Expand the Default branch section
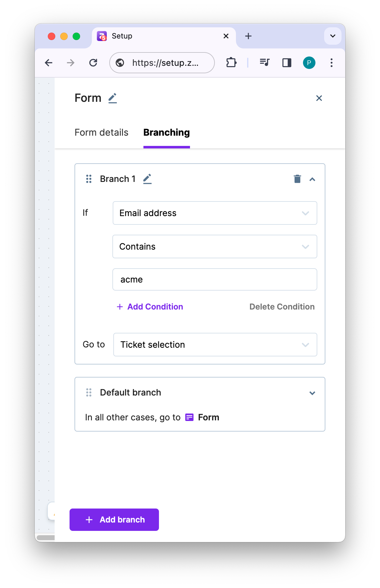 (312, 393)
